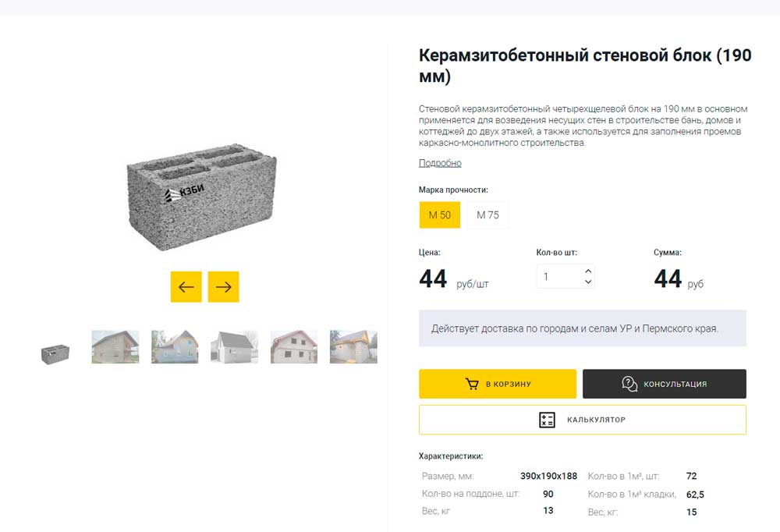Select the second house photo thumbnail
780x532 pixels.
click(x=175, y=347)
